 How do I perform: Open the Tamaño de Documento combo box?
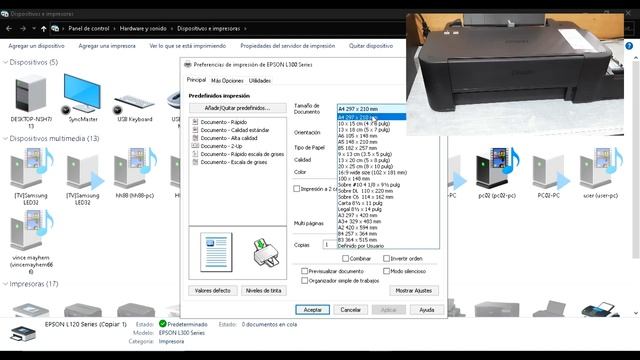coord(371,109)
